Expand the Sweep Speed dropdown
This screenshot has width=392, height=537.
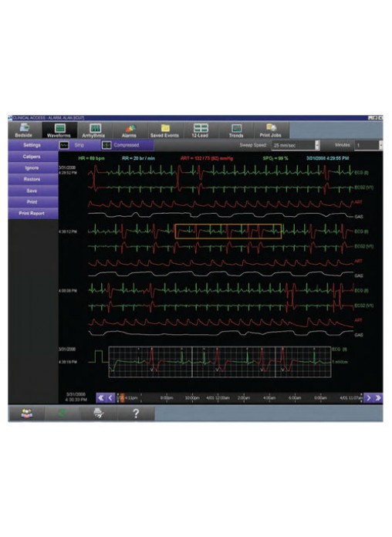pos(317,145)
